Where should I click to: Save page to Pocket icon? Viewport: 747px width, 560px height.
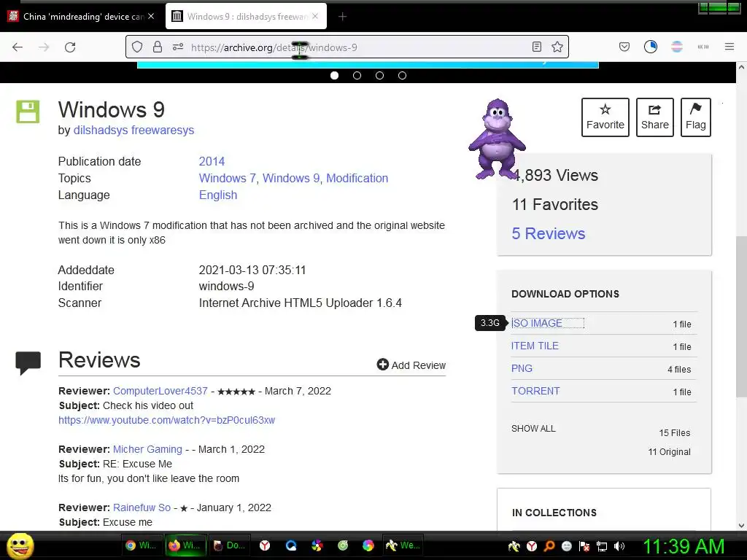pos(624,47)
